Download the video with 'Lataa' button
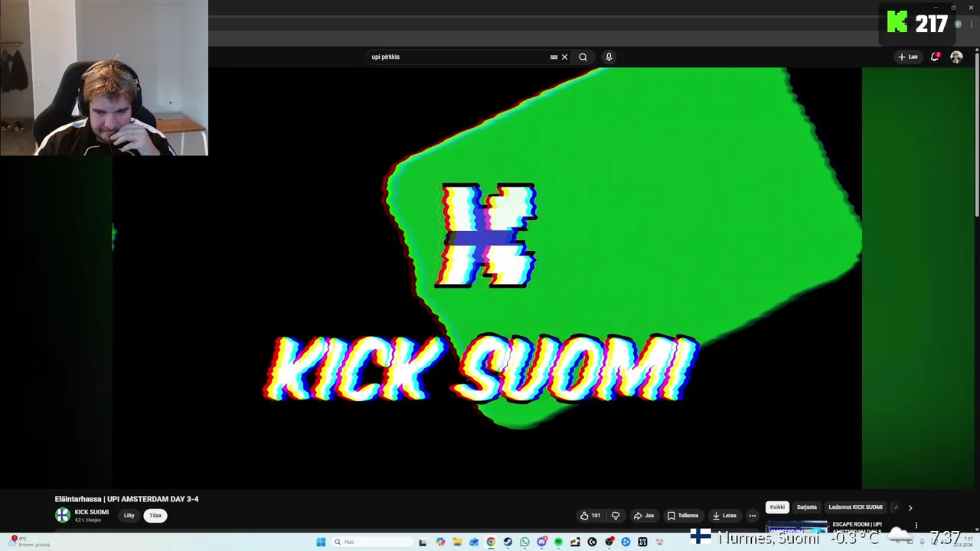 click(724, 516)
